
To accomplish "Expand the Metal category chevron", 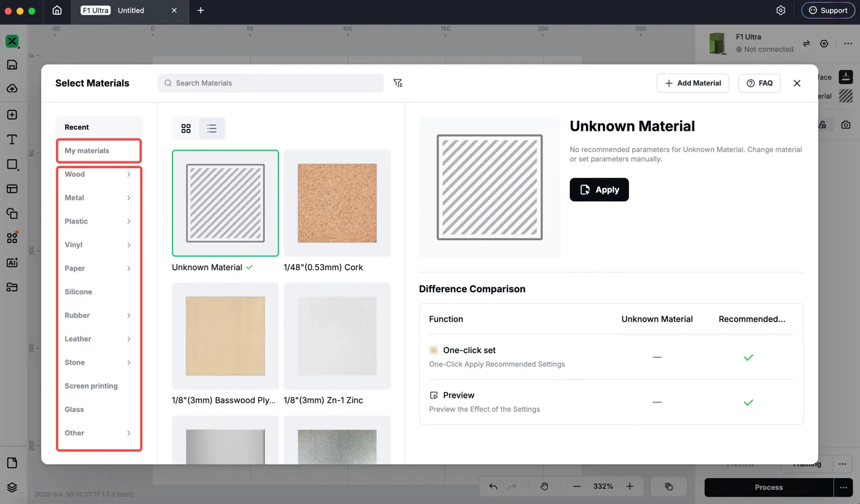I will (x=129, y=198).
